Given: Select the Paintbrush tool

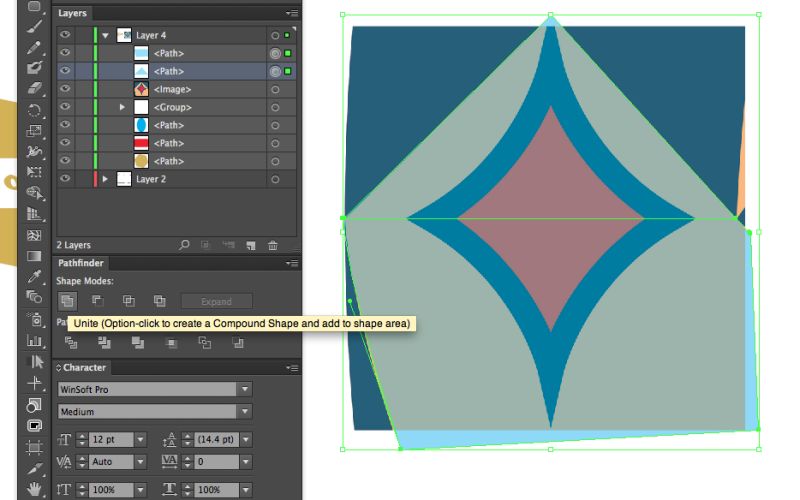Looking at the screenshot, I should click(34, 27).
